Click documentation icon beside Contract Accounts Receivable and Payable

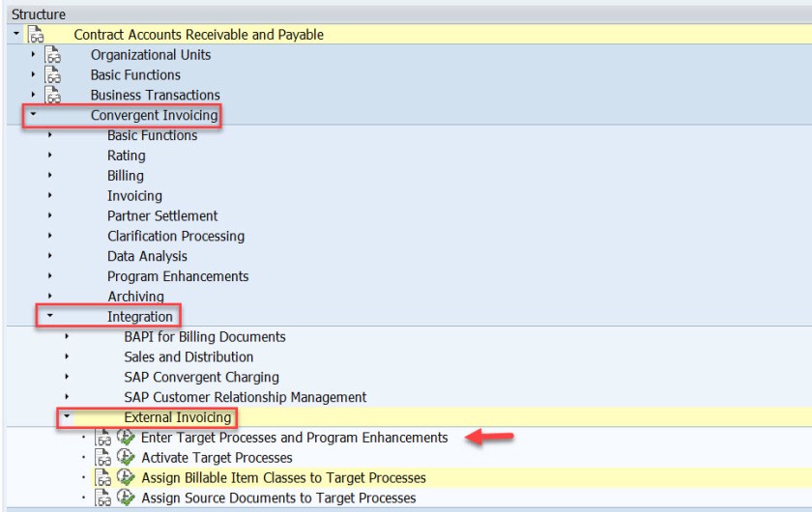click(x=36, y=35)
